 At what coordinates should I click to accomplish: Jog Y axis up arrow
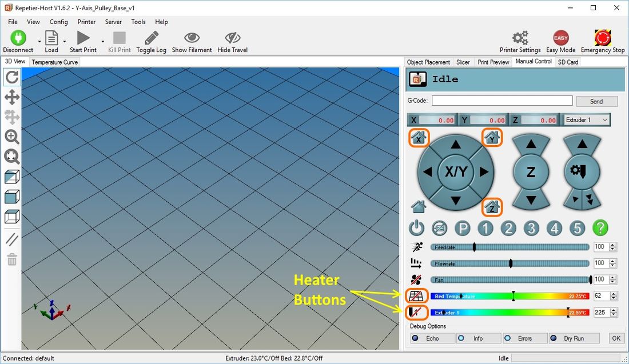point(456,145)
